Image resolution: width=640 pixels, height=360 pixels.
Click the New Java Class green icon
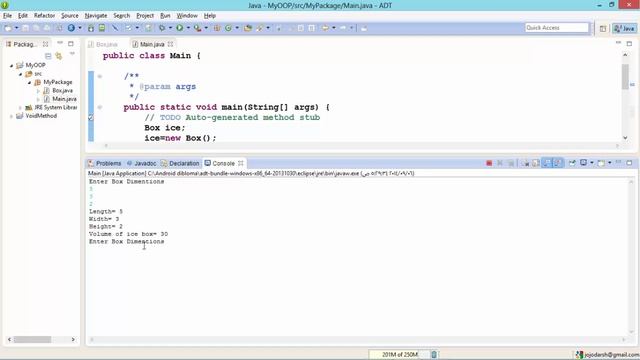(229, 28)
